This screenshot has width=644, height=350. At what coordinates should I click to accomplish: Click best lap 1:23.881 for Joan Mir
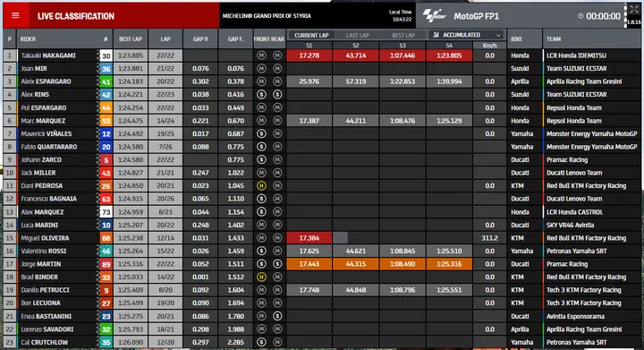[131, 69]
